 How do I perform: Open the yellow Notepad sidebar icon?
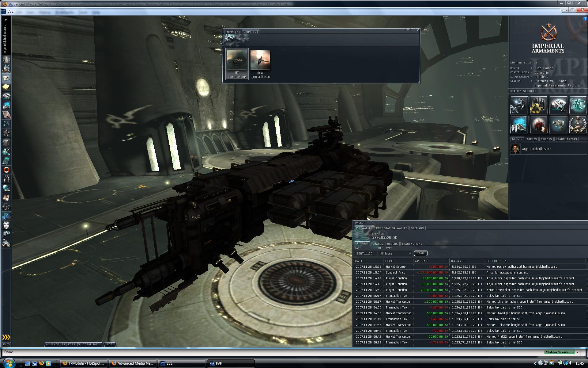pyautogui.click(x=6, y=87)
